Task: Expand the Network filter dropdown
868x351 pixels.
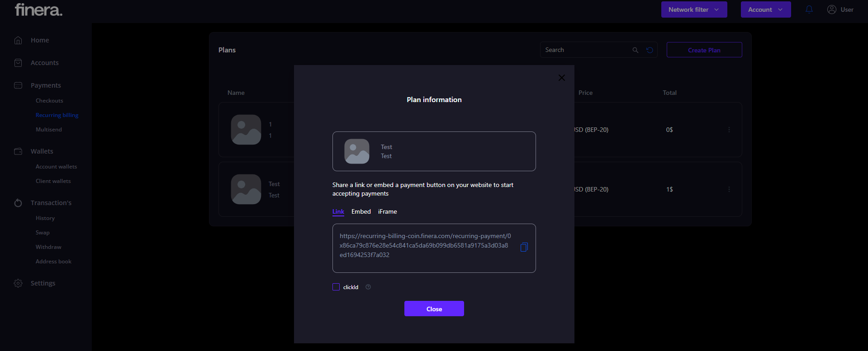Action: [x=694, y=9]
